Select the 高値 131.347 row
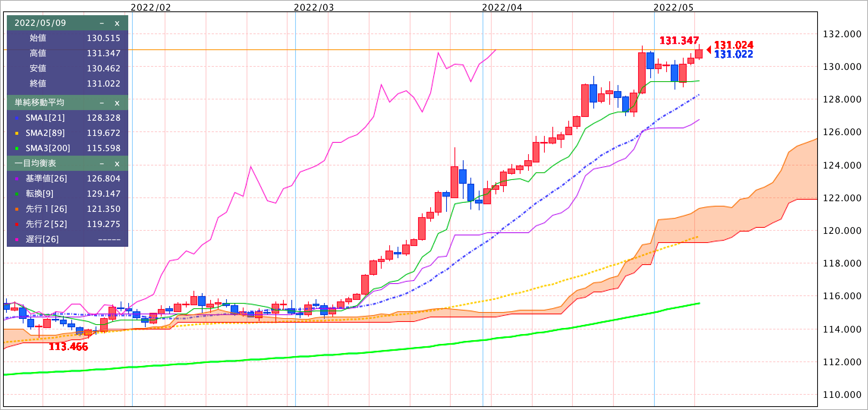 pos(68,53)
